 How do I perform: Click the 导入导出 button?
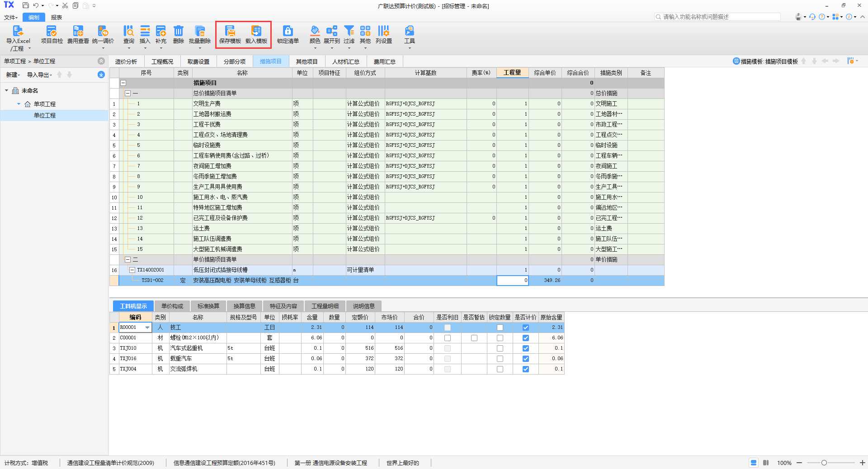39,75
